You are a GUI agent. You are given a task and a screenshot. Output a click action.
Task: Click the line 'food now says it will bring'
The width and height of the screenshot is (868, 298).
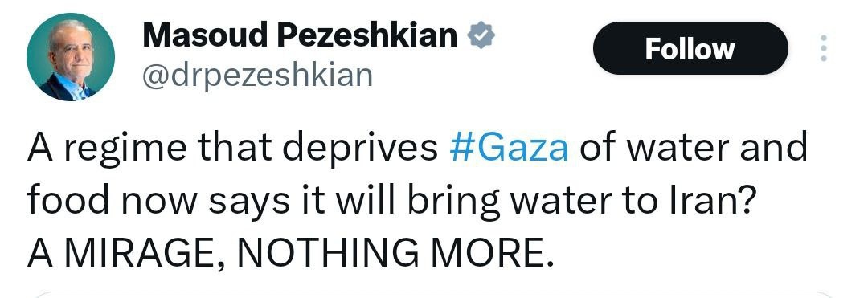tap(392, 202)
